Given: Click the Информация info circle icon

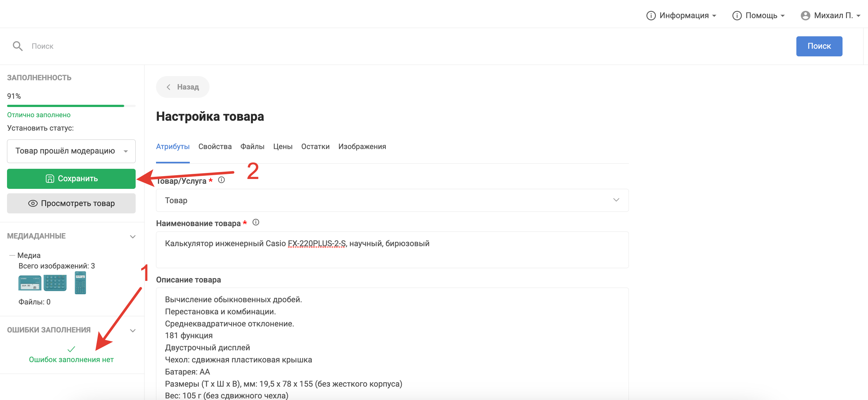Looking at the screenshot, I should (651, 16).
